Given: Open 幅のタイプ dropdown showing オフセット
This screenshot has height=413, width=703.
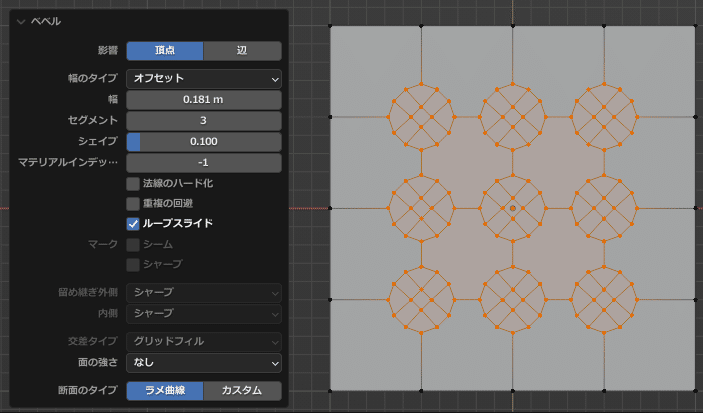Looking at the screenshot, I should point(204,78).
